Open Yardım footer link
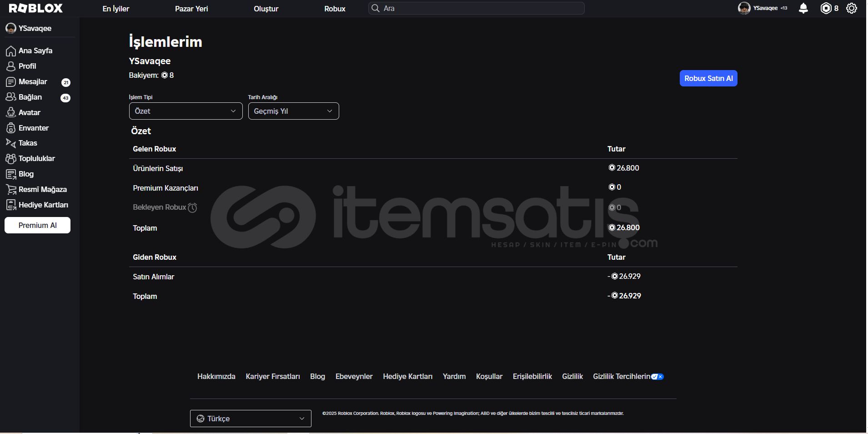868x434 pixels. pyautogui.click(x=454, y=377)
